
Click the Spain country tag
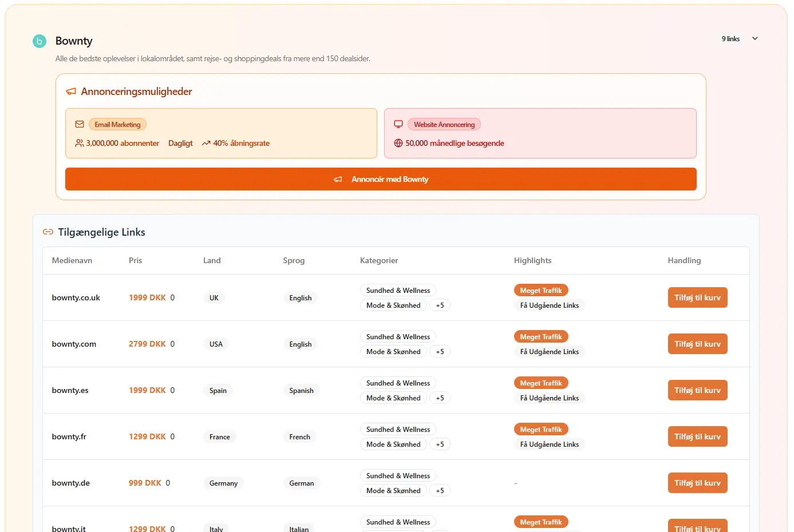(x=218, y=391)
